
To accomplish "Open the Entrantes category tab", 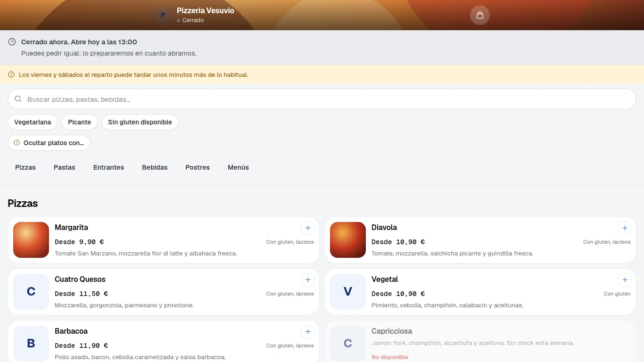I will 108,167.
